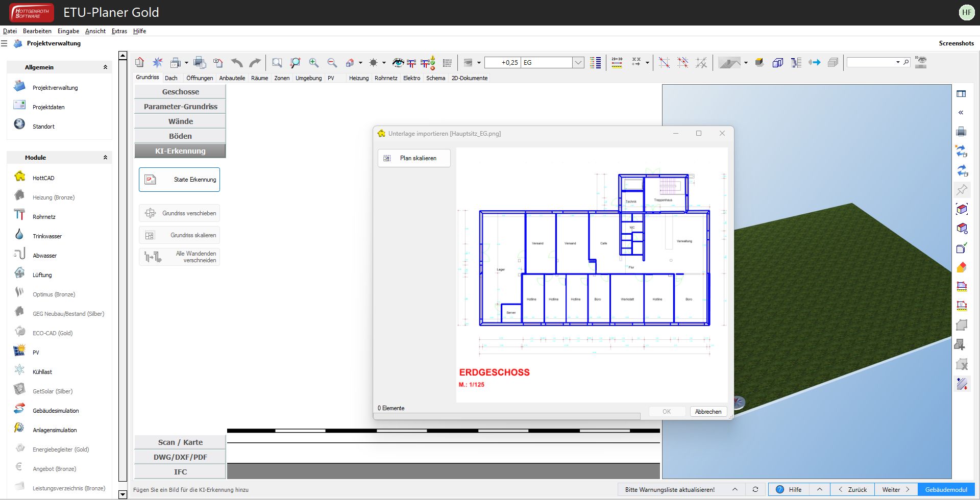Collapse the Allgemein group
This screenshot has width=980, height=500.
[105, 67]
